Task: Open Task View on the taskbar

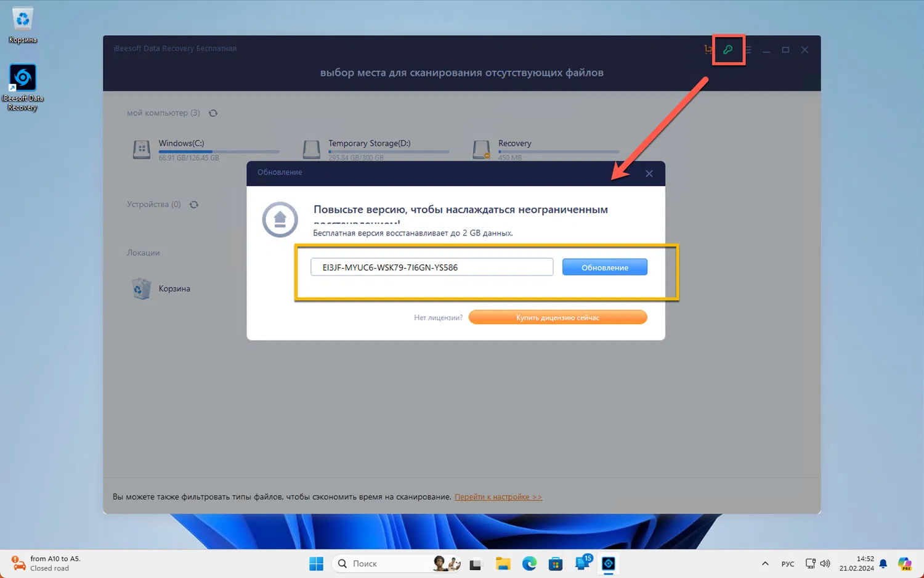Action: click(476, 564)
